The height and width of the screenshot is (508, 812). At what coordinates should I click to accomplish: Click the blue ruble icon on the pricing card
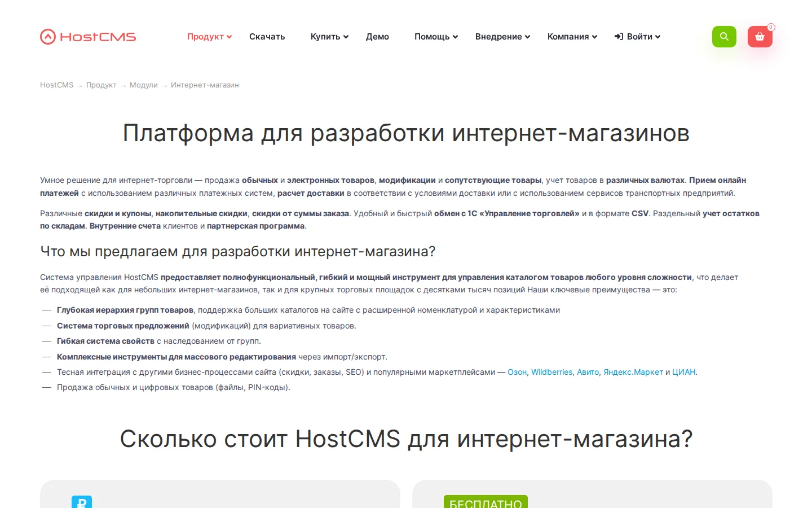pos(82,502)
